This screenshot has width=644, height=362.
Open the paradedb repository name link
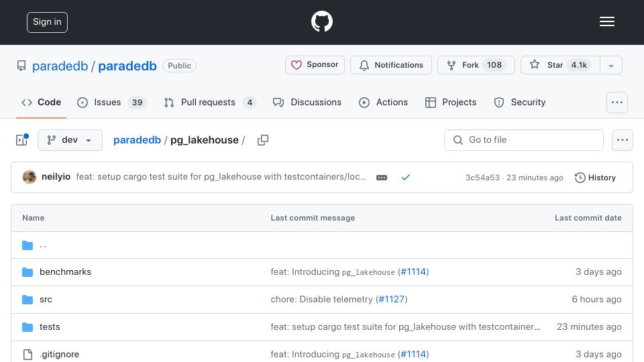(127, 66)
